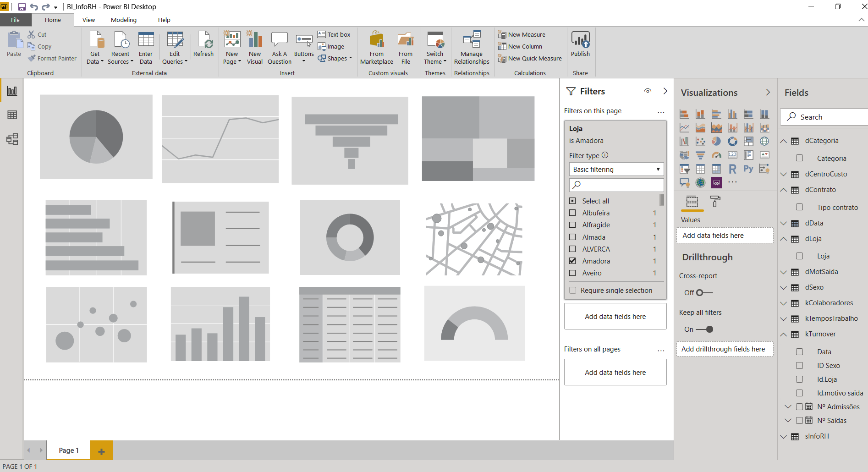Switch to Data view in left sidebar
Screen dimensions: 868x472
[x=12, y=115]
